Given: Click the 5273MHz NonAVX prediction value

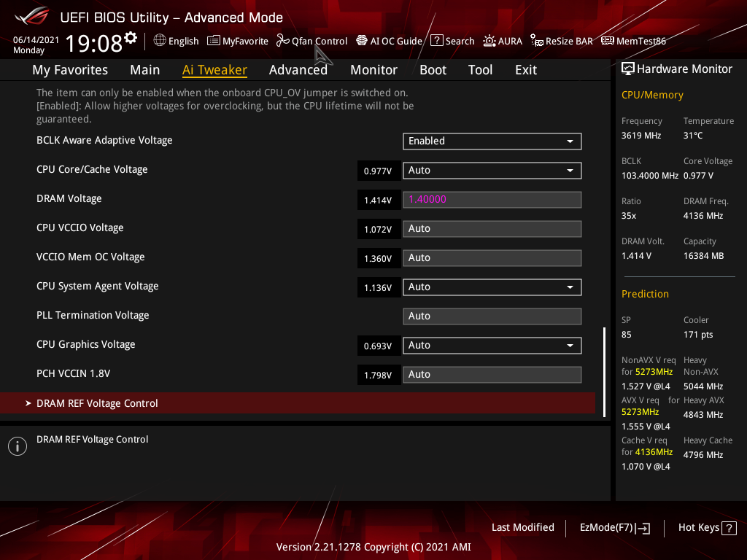Looking at the screenshot, I should (x=654, y=372).
